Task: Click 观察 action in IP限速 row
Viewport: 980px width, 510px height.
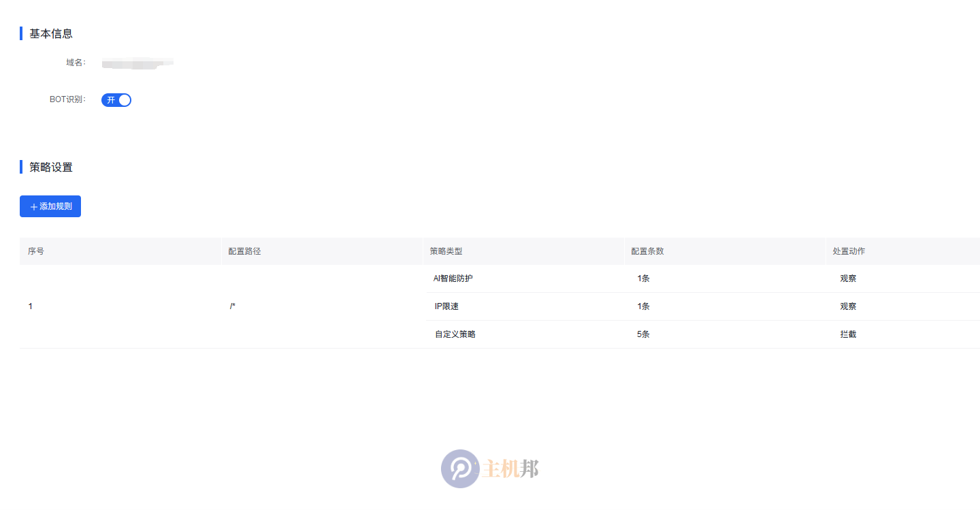Action: [848, 306]
